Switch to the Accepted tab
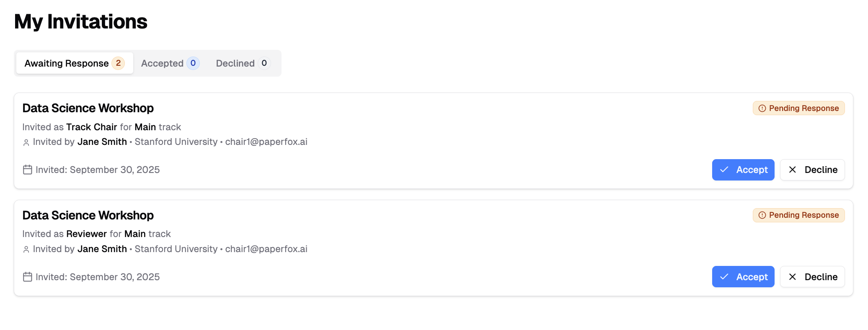The image size is (868, 330). point(170,63)
